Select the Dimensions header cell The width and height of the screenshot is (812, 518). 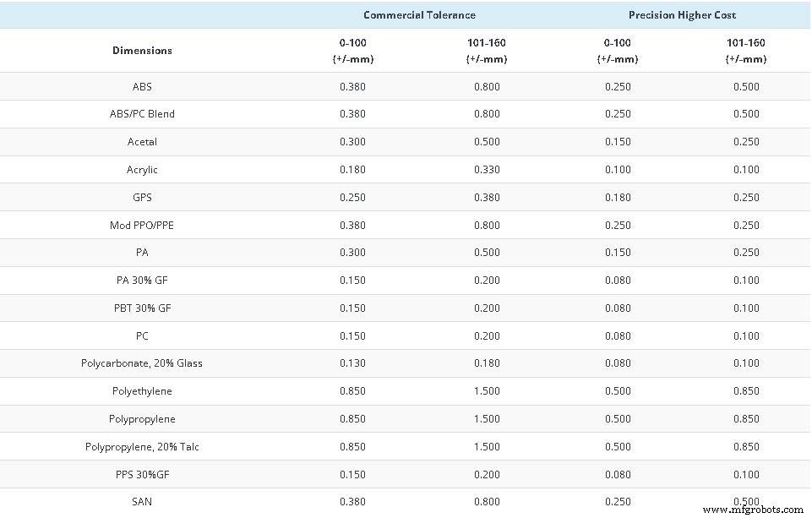[x=142, y=51]
